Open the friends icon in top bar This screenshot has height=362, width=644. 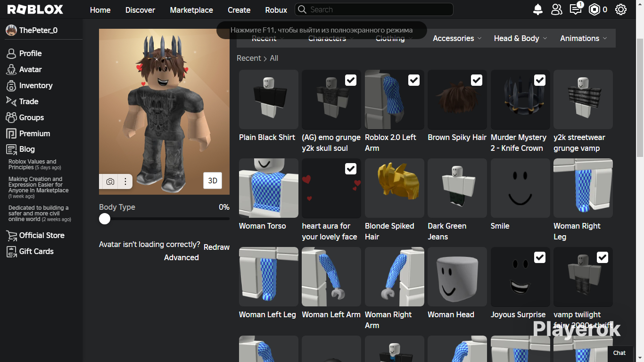pyautogui.click(x=557, y=9)
